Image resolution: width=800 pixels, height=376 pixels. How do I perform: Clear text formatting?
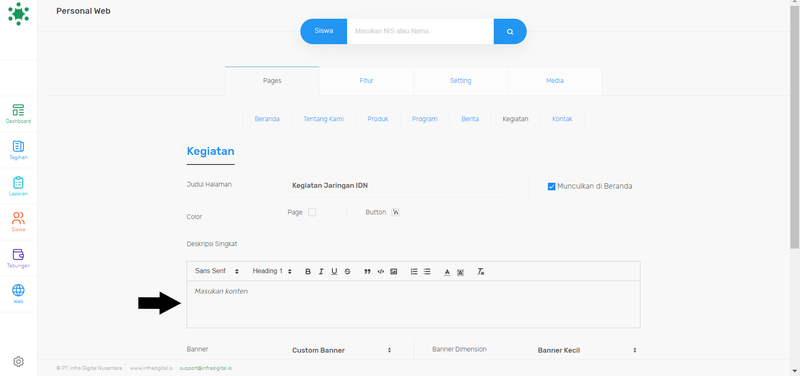coord(480,271)
